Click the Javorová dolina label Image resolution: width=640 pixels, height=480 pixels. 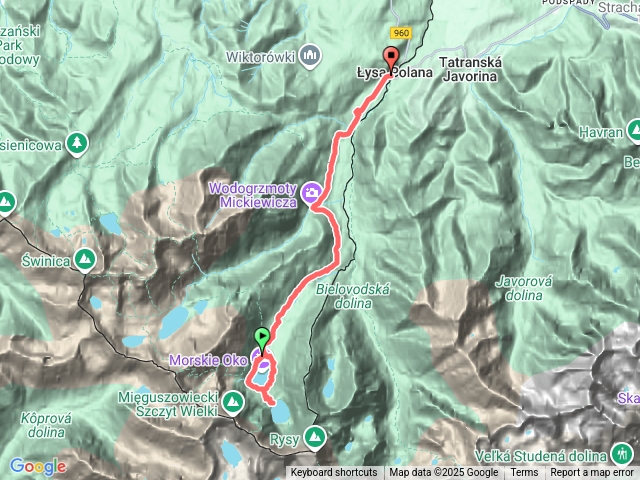(x=524, y=288)
